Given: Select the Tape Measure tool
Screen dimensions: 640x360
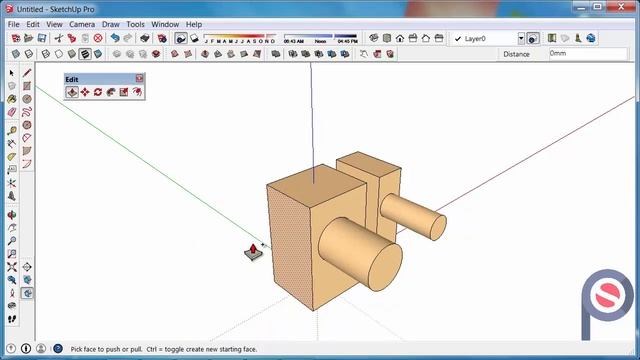Looking at the screenshot, I should [11, 131].
